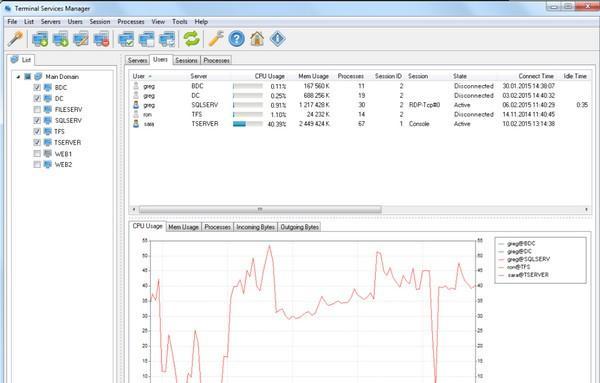Open the Tools menu
Viewport: 600px width, 383px height.
[x=179, y=22]
